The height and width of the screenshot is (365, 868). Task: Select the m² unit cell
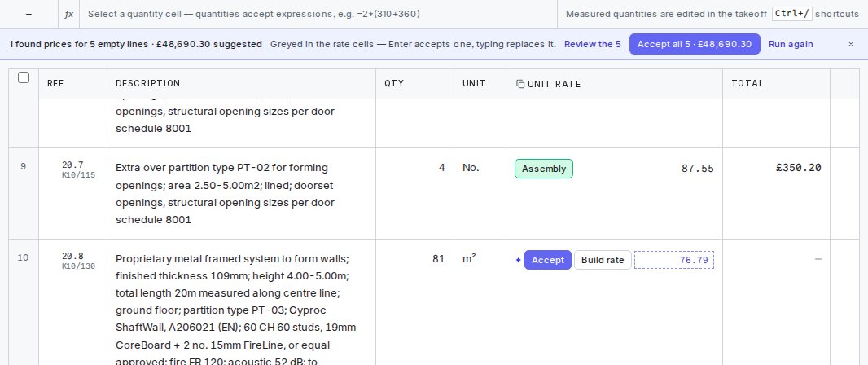click(480, 302)
